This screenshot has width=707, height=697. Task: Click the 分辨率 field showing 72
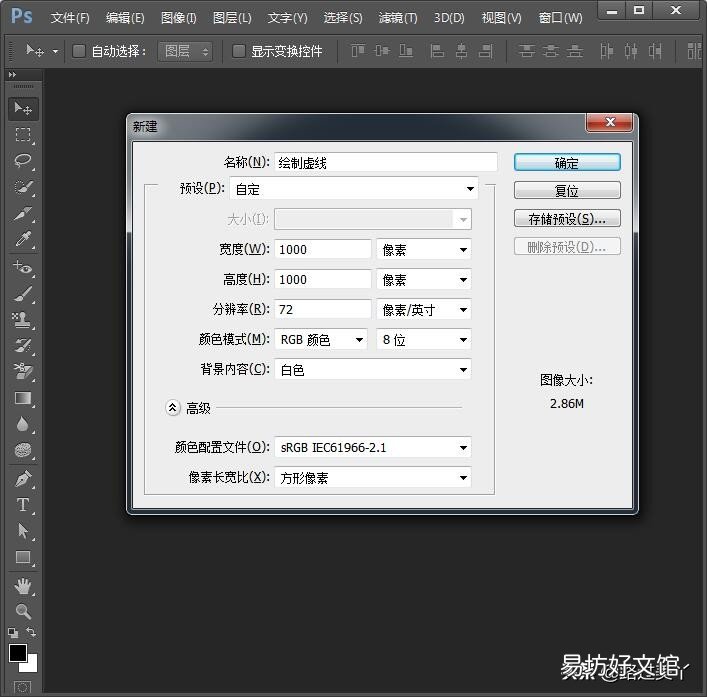click(x=322, y=310)
